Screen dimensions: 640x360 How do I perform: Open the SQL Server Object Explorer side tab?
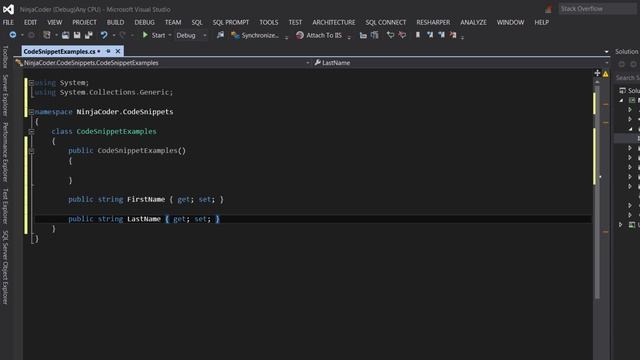5,267
